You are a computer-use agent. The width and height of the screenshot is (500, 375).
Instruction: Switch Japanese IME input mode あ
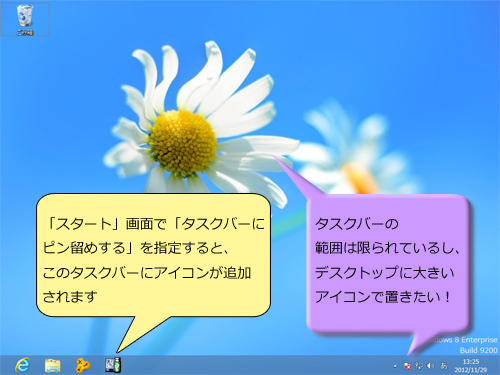(444, 366)
